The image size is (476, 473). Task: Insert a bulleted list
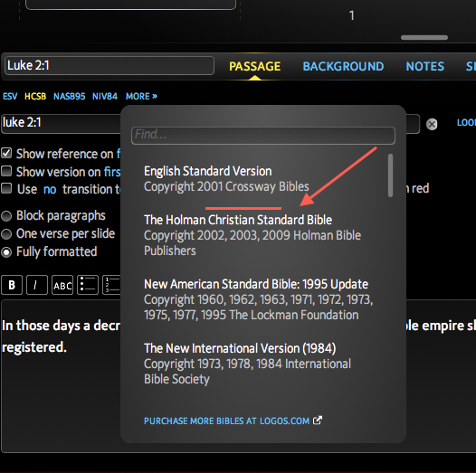[x=88, y=285]
